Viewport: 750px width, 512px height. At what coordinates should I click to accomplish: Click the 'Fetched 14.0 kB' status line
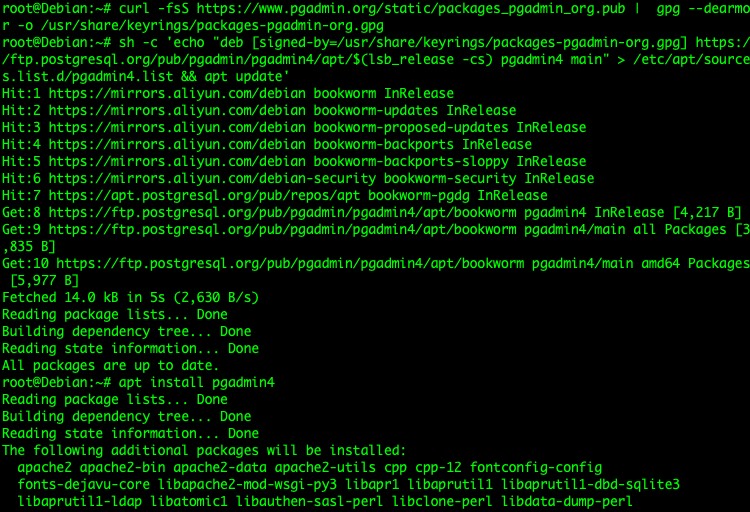tap(130, 297)
